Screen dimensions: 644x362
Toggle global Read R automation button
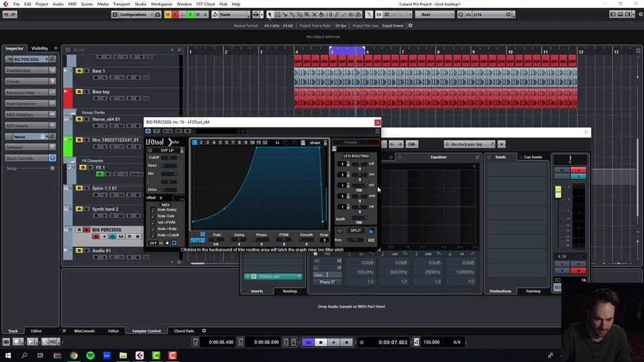coord(190,14)
